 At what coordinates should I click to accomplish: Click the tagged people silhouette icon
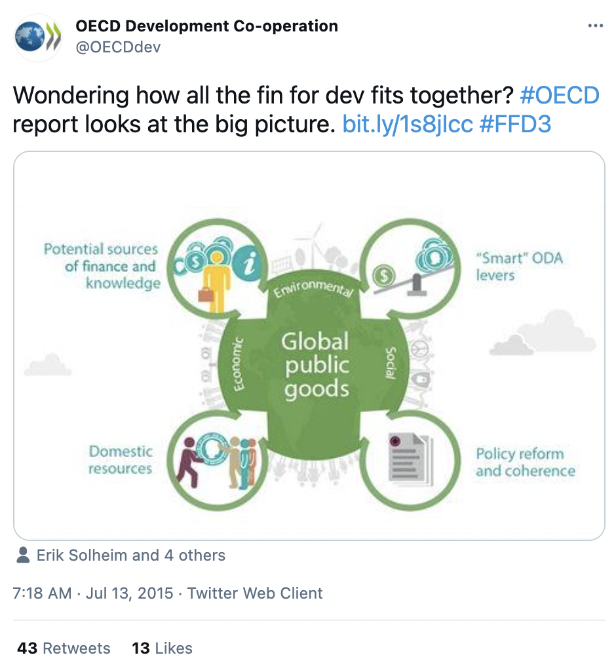[x=23, y=555]
